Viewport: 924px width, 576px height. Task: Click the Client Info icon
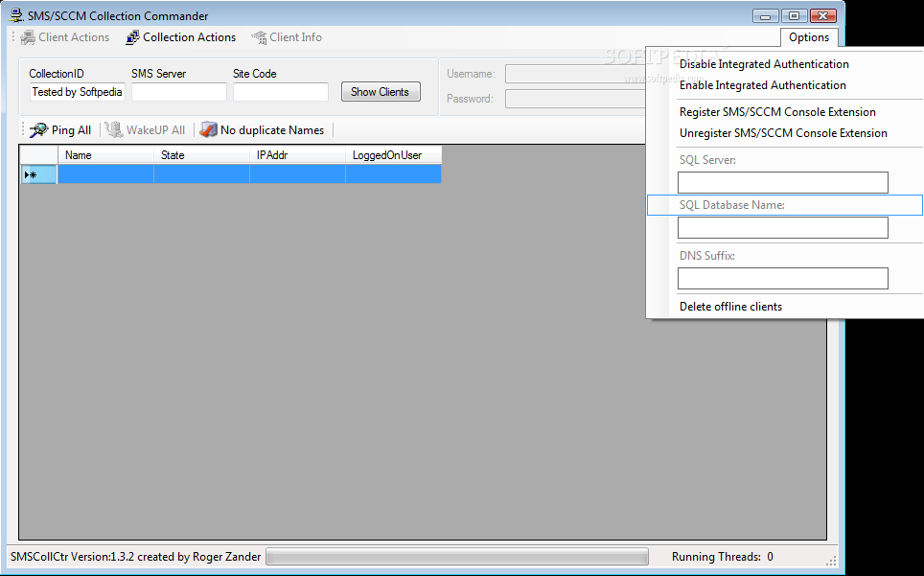point(260,37)
